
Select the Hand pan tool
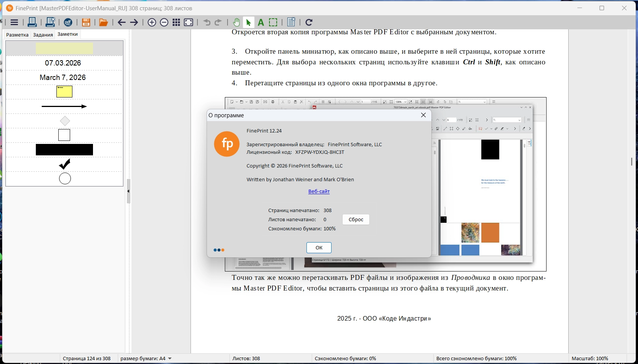tap(236, 22)
